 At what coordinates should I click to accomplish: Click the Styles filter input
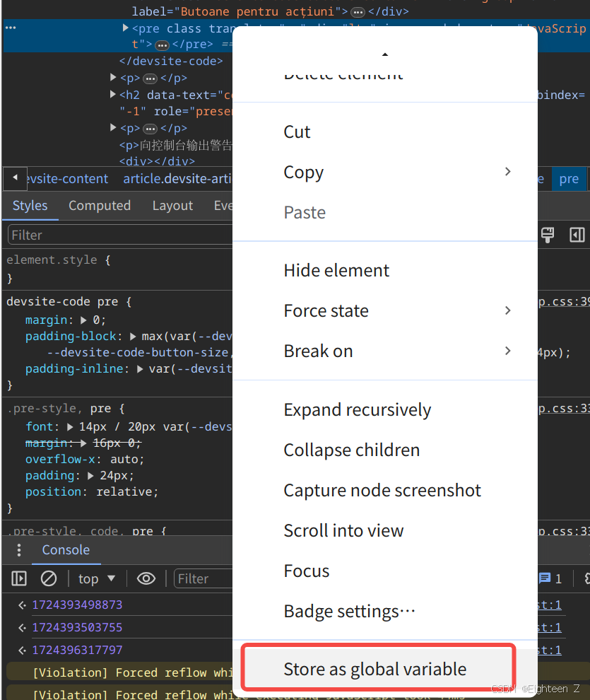pos(120,235)
